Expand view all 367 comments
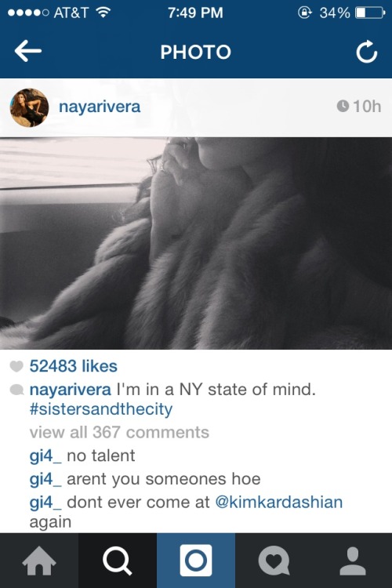The width and height of the screenshot is (392, 588). pos(119,432)
